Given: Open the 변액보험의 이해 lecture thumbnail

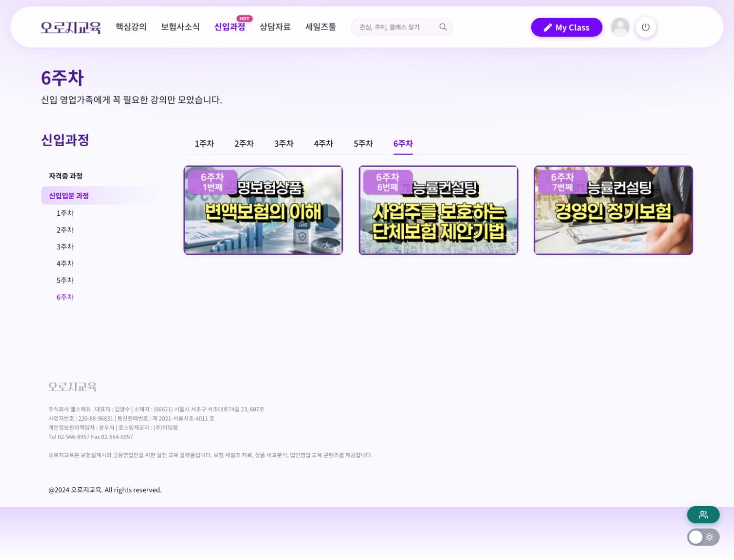Looking at the screenshot, I should (x=263, y=210).
